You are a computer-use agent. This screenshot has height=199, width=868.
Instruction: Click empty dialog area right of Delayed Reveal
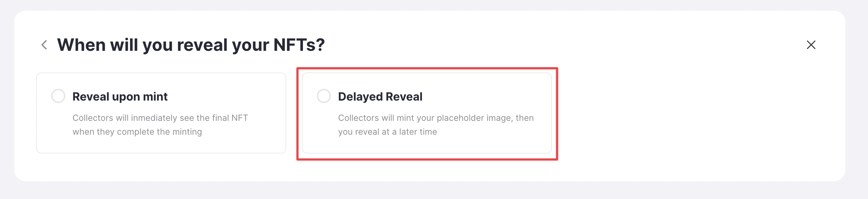click(693, 114)
